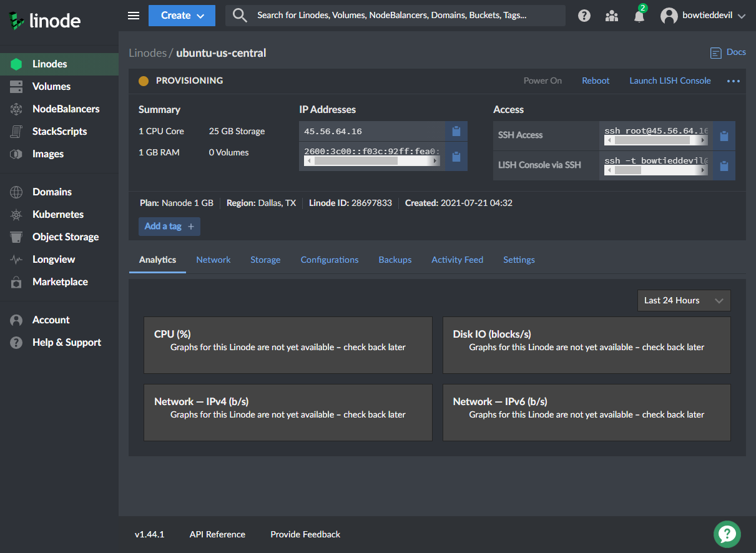Viewport: 756px width, 553px height.
Task: Copy the IPv4 address 45.56.64.16
Action: [x=456, y=131]
